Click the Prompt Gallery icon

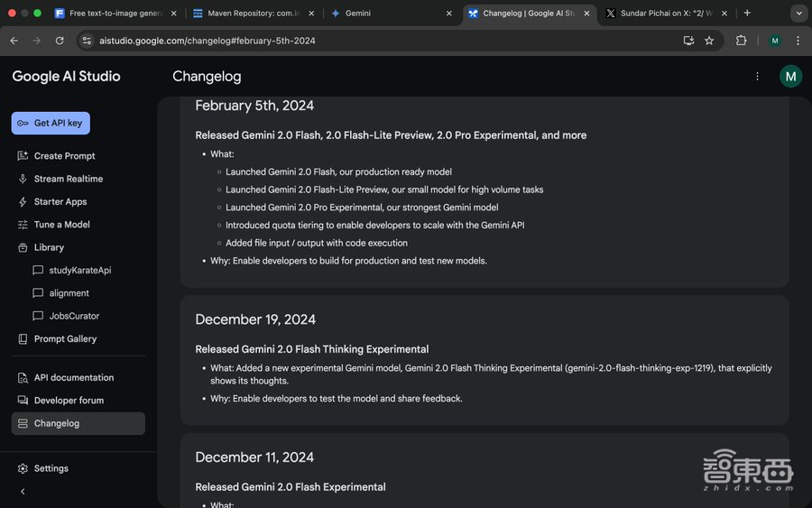pyautogui.click(x=23, y=339)
